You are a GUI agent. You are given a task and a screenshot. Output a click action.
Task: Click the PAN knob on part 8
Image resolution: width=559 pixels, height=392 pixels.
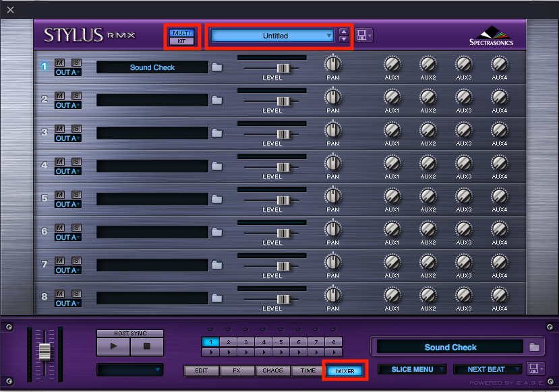pyautogui.click(x=333, y=295)
